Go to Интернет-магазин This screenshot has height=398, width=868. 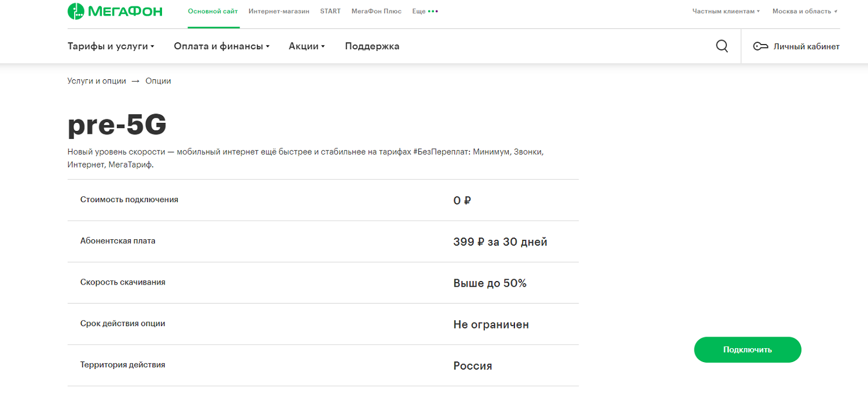coord(279,11)
